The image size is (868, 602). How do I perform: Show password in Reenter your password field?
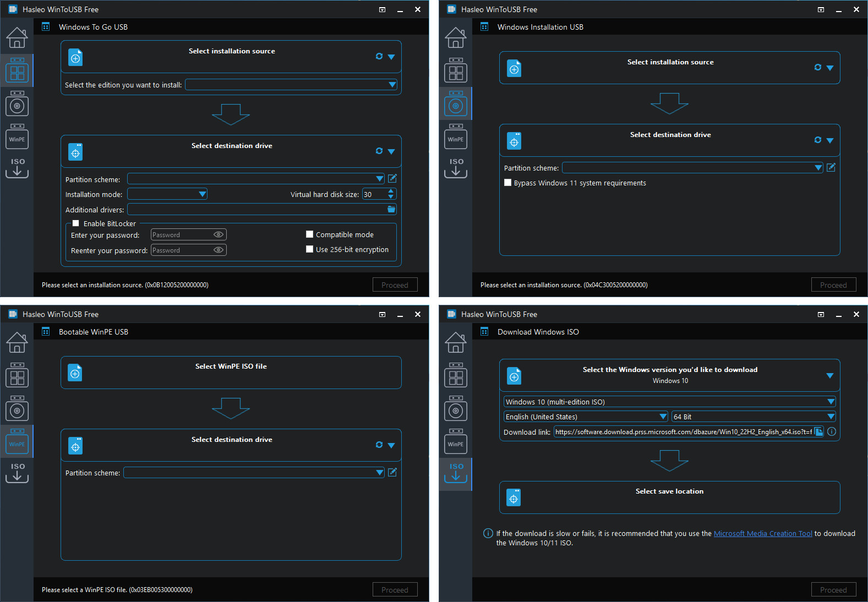pyautogui.click(x=219, y=250)
